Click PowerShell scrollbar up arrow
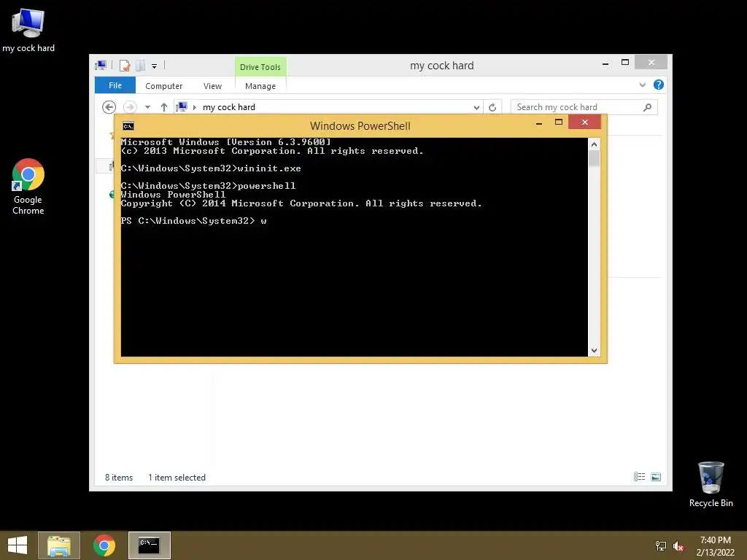This screenshot has height=560, width=747. (594, 144)
